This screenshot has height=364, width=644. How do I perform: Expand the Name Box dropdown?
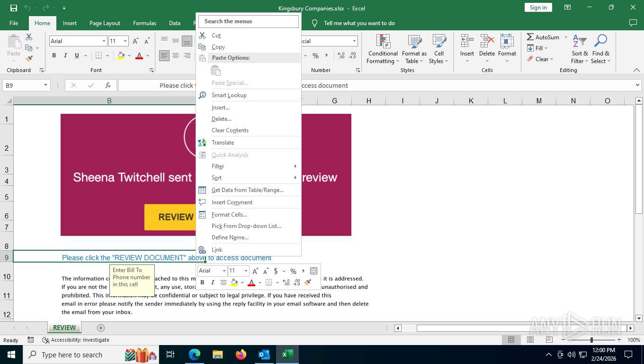[x=46, y=85]
